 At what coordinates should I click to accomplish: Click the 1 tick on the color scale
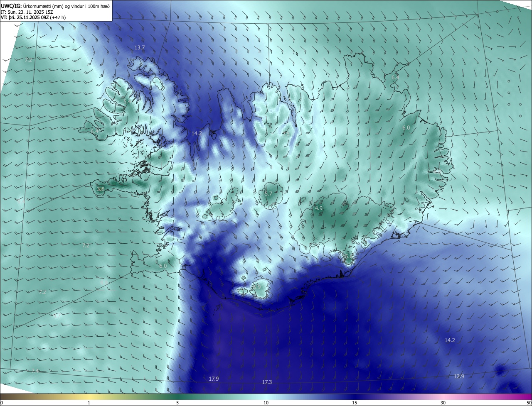pyautogui.click(x=89, y=403)
